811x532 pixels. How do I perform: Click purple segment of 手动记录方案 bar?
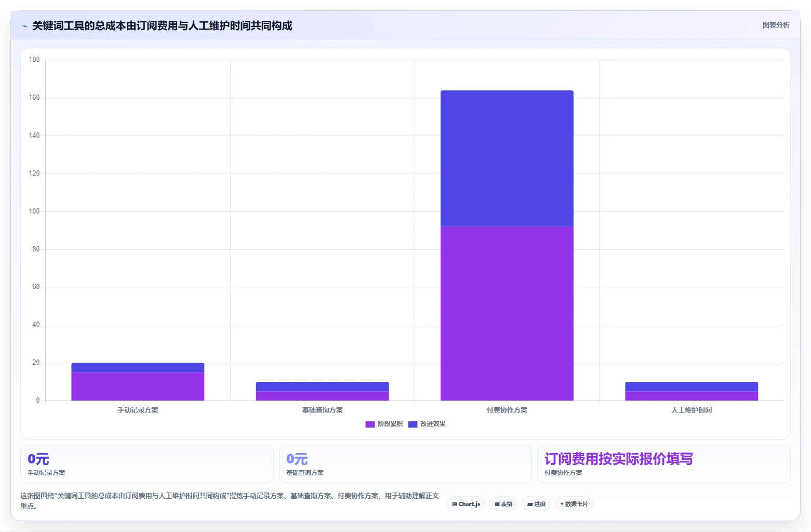138,386
